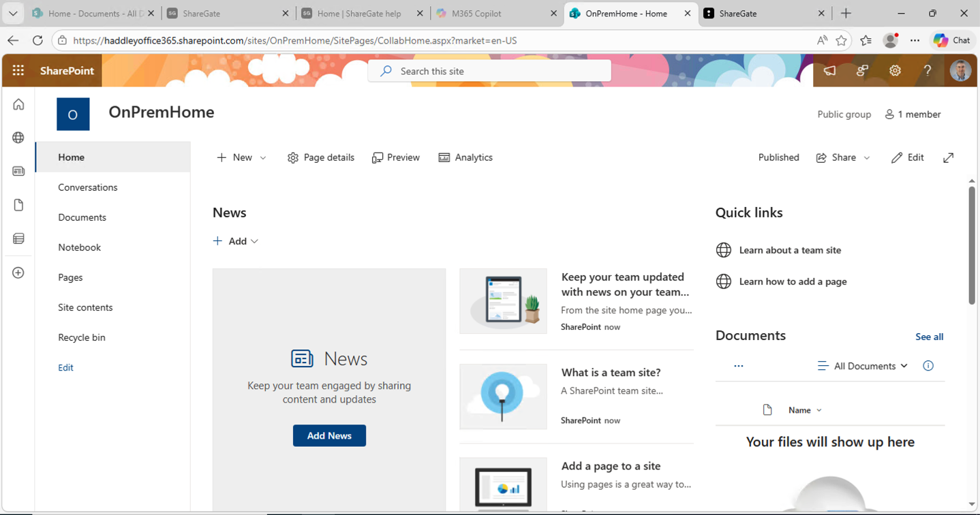Switch to M365 Copilot browser tab
Viewport: 980px width, 515px height.
(x=495, y=13)
